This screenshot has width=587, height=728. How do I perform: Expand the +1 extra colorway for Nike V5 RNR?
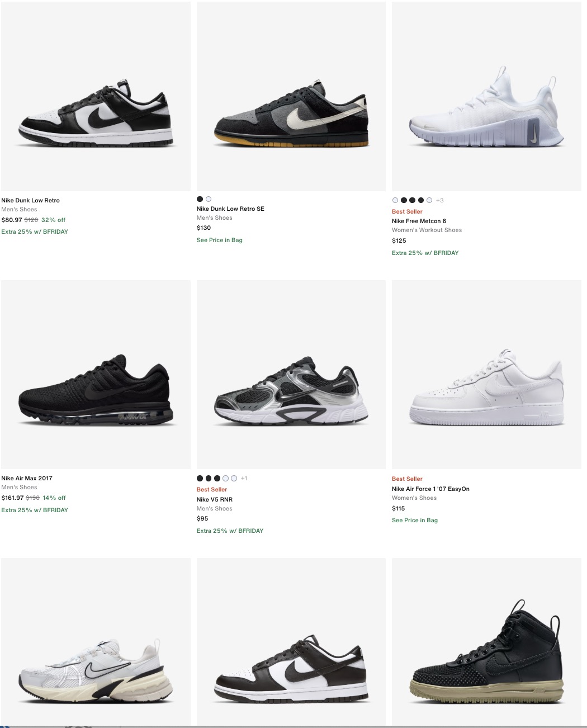tap(244, 478)
